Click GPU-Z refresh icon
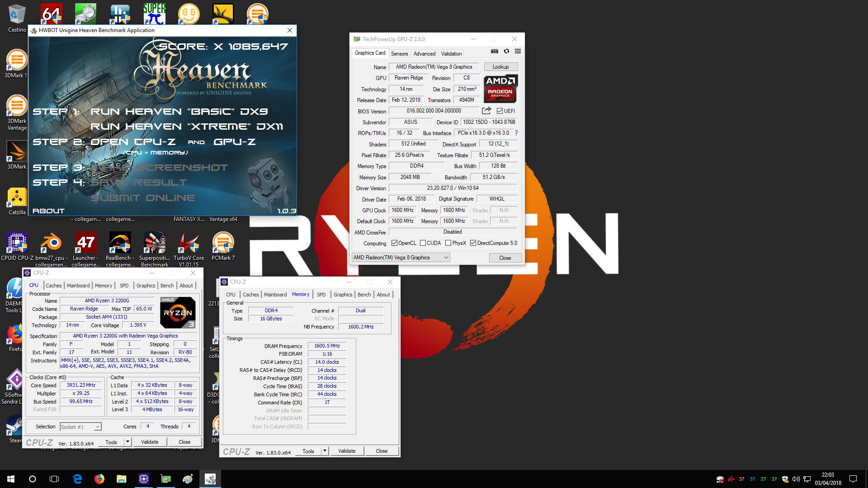This screenshot has height=488, width=868. click(506, 52)
